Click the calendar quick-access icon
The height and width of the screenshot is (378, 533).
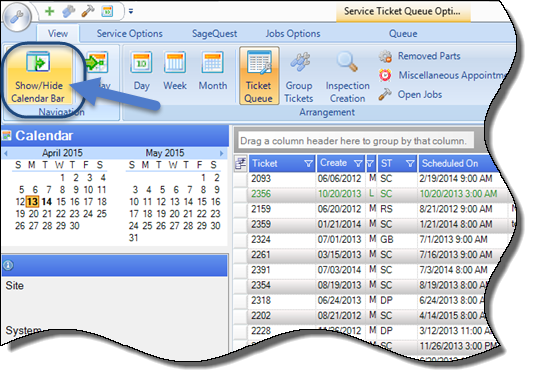[107, 11]
